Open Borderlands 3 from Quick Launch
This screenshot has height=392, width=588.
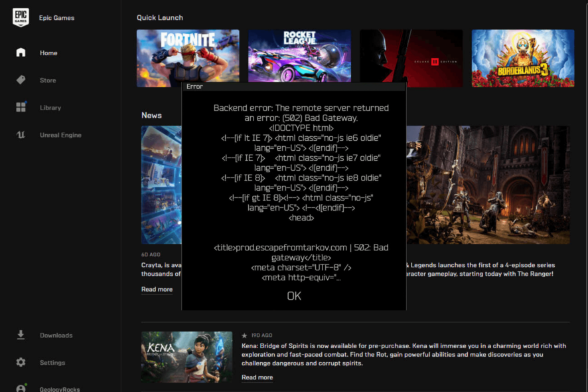click(523, 58)
